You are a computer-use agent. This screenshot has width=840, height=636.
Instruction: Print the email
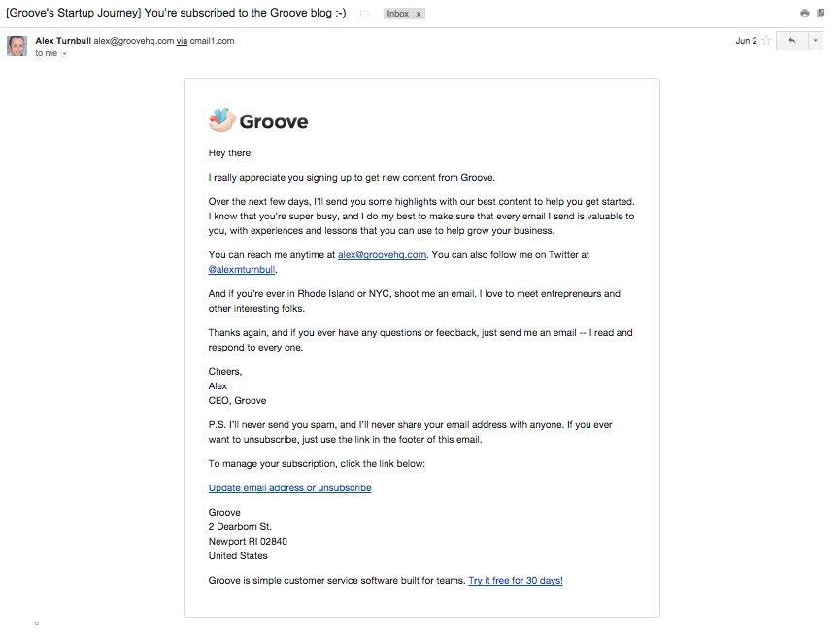point(804,14)
